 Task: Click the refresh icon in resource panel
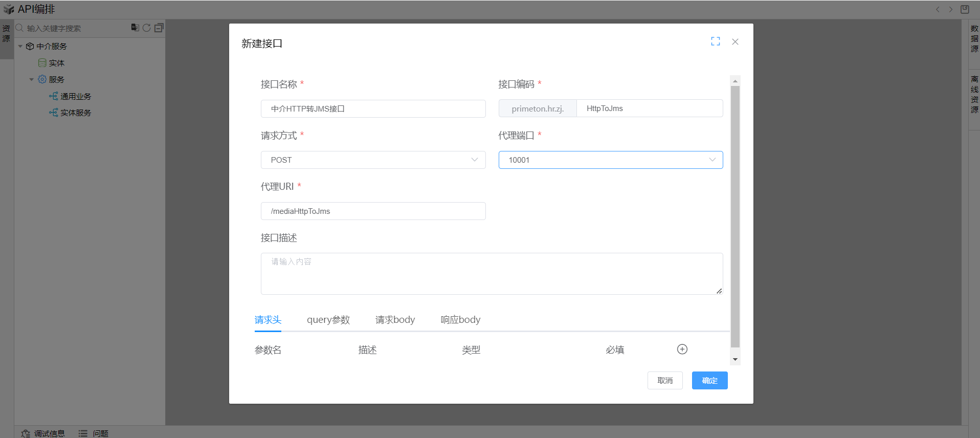tap(147, 28)
